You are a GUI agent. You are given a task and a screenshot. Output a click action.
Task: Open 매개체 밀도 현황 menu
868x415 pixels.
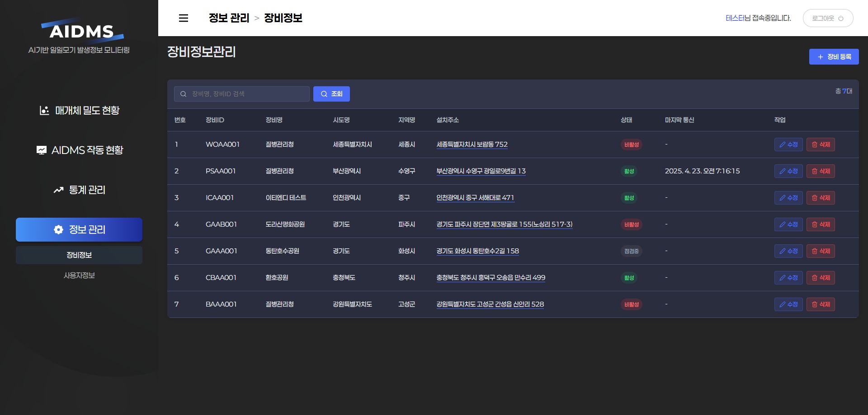pyautogui.click(x=79, y=111)
